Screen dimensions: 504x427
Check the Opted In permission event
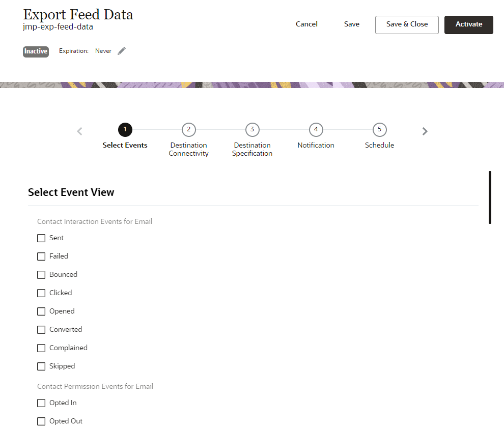41,403
